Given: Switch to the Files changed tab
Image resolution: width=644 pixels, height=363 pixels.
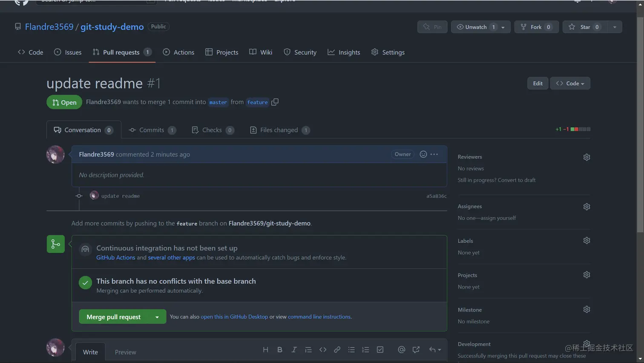Looking at the screenshot, I should [279, 130].
